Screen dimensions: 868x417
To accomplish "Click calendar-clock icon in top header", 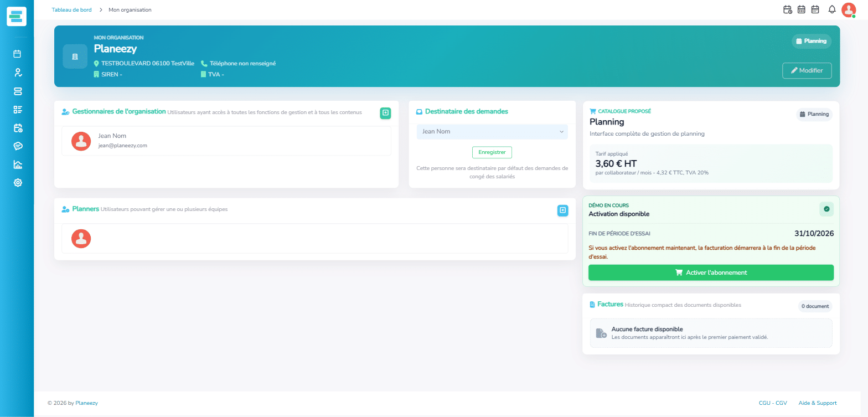I will click(x=787, y=9).
